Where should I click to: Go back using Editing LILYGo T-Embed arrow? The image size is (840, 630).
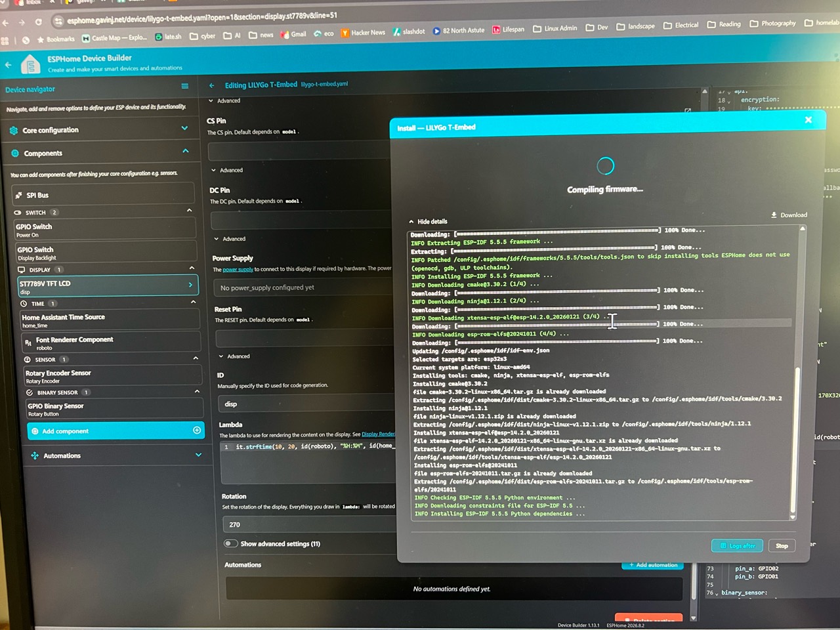[212, 85]
